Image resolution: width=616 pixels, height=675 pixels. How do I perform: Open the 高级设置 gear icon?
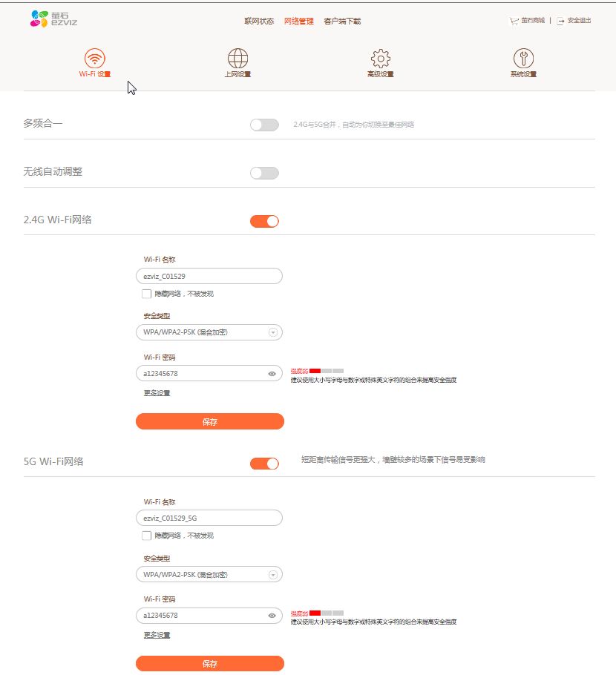tap(380, 59)
